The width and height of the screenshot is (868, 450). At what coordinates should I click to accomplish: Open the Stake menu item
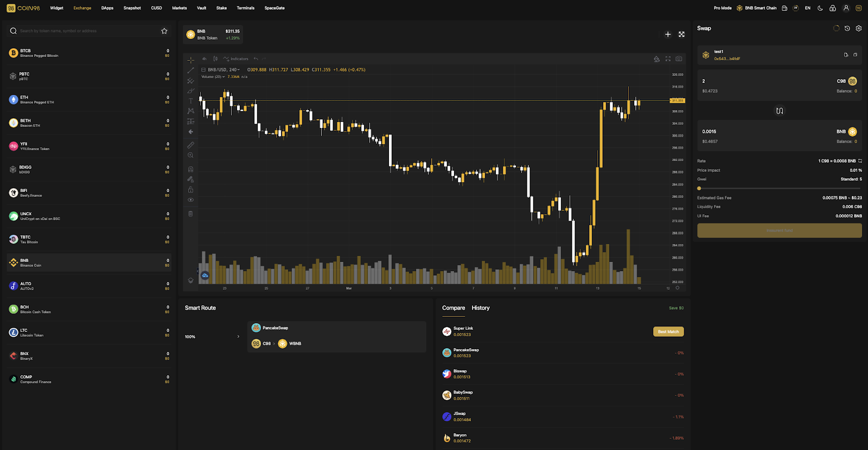coord(221,8)
